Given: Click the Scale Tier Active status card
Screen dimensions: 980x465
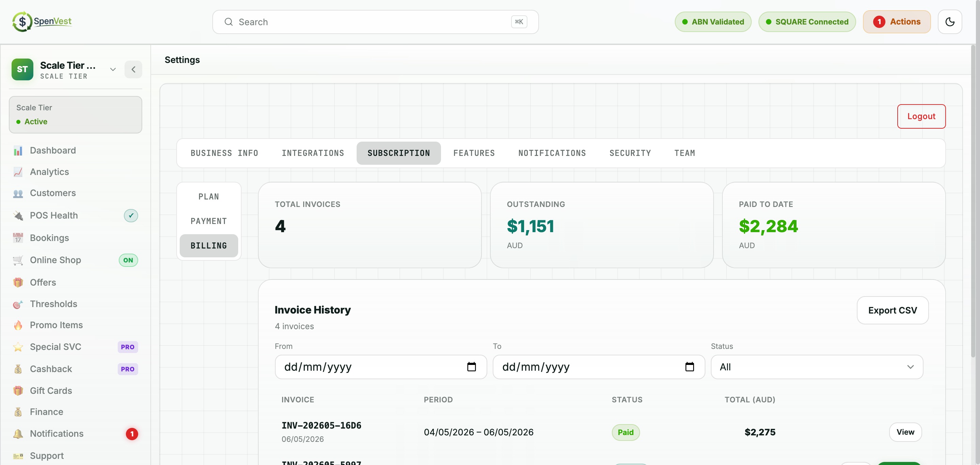Looking at the screenshot, I should click(75, 114).
